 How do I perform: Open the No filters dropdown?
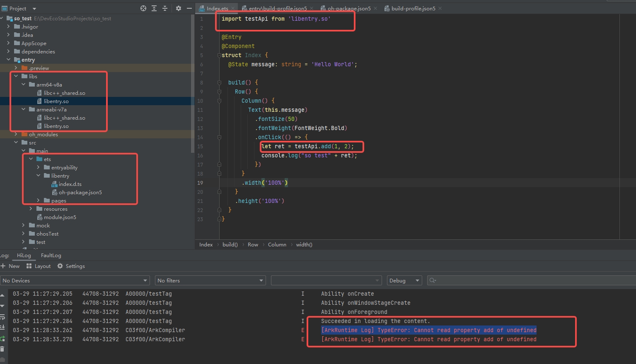point(210,280)
